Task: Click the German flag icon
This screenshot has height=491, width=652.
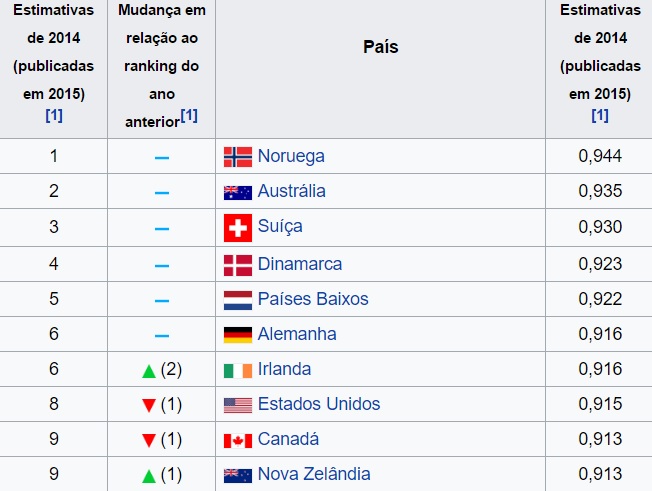Action: pyautogui.click(x=238, y=335)
